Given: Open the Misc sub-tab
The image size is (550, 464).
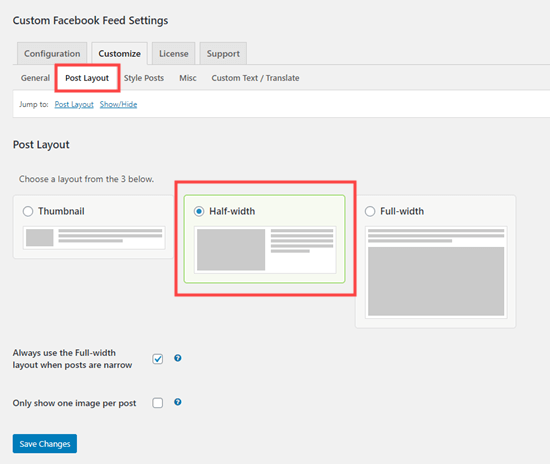Looking at the screenshot, I should (188, 78).
